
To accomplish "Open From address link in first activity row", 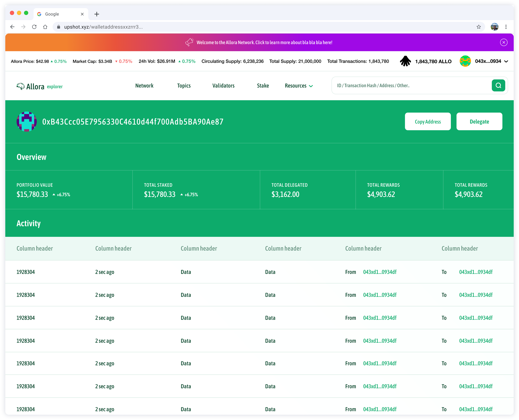I will (x=380, y=272).
